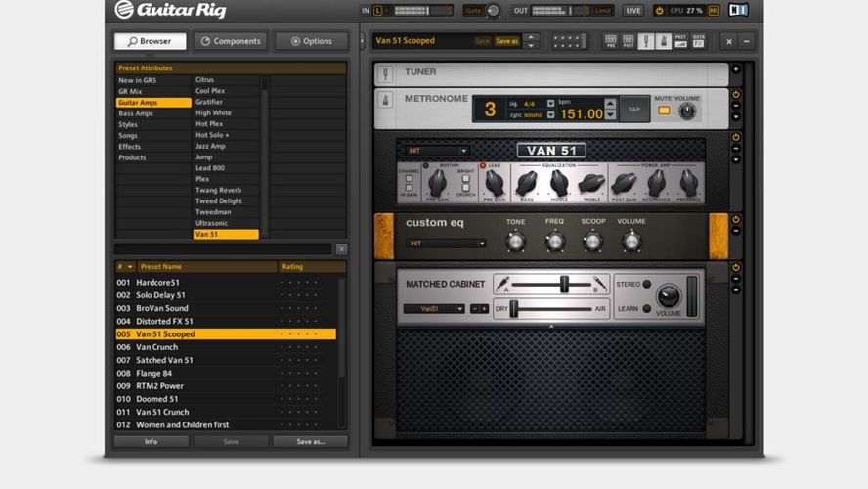This screenshot has height=489, width=868.
Task: Expand the Tuner module plus icon
Action: [x=736, y=69]
